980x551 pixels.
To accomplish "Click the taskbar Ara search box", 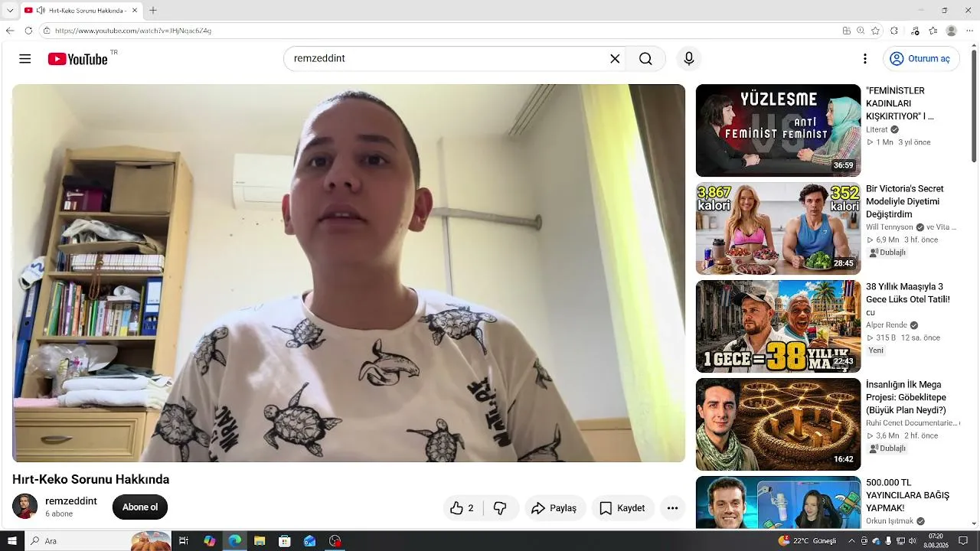I will [98, 541].
